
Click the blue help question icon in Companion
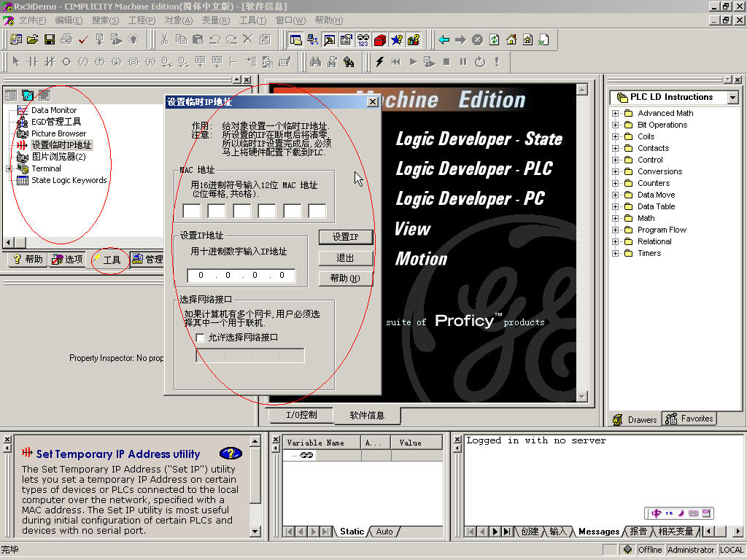231,454
